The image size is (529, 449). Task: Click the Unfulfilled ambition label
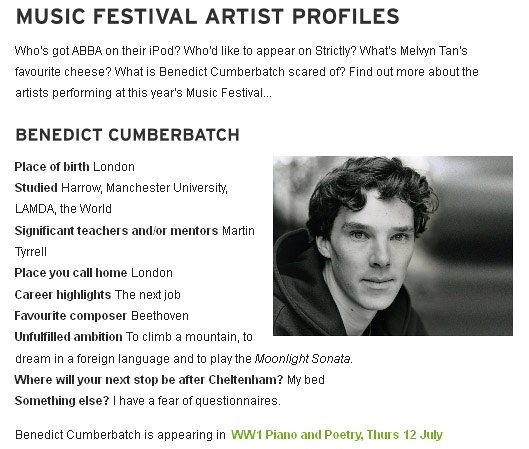pyautogui.click(x=68, y=337)
